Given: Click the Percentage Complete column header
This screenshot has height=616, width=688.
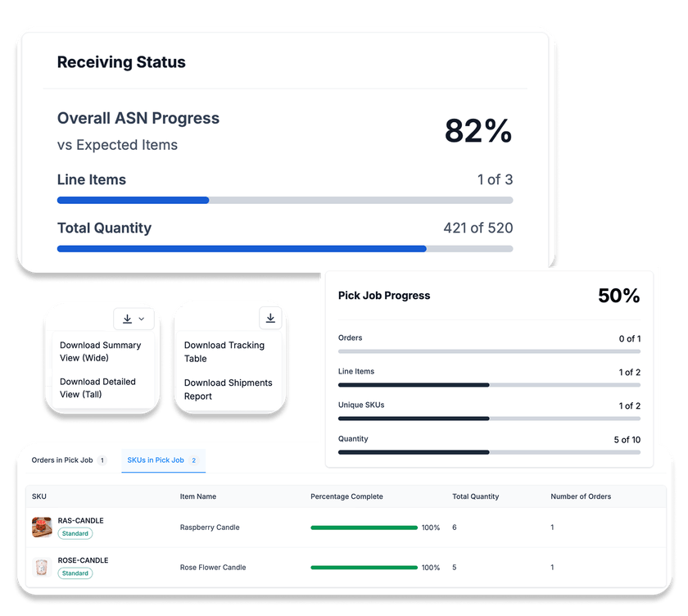Looking at the screenshot, I should click(x=346, y=496).
